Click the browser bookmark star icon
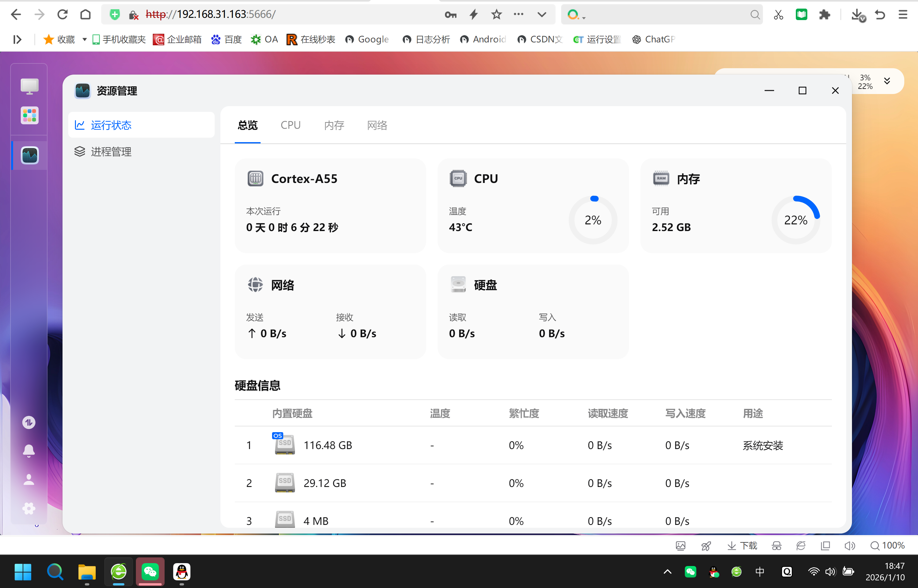Screen dimensions: 918x588 pyautogui.click(x=496, y=15)
